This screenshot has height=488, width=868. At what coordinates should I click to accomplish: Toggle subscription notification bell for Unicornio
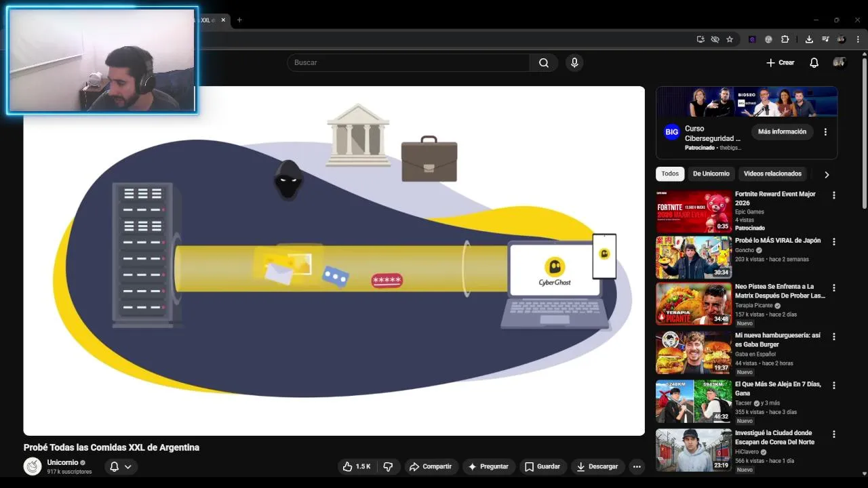click(x=121, y=466)
